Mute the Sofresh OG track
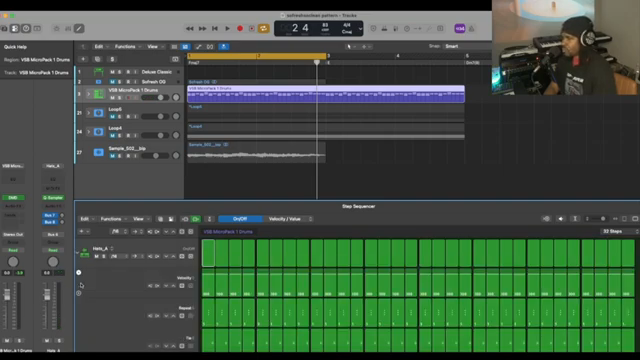The height and width of the screenshot is (360, 640). 112,82
